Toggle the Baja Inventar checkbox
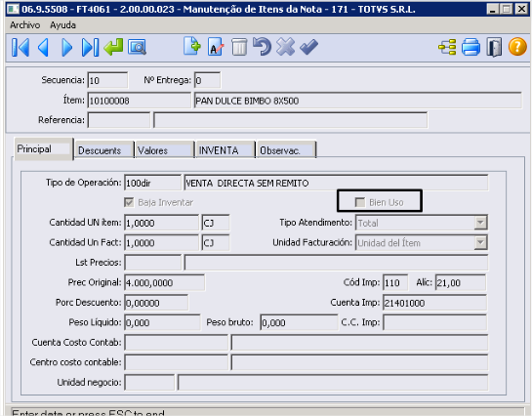The image size is (532, 416). (x=129, y=202)
